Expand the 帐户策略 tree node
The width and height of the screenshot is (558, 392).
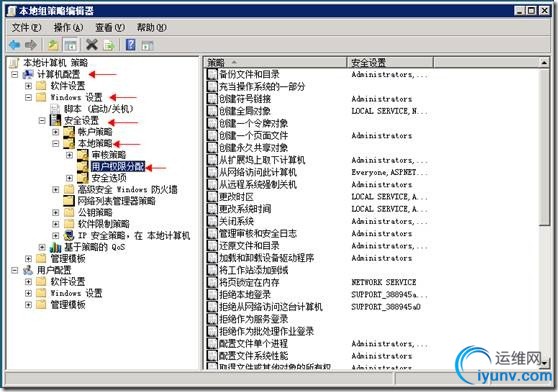click(x=56, y=132)
